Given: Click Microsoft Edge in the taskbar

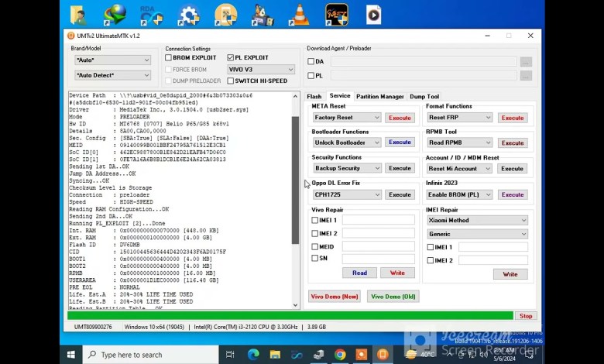Looking at the screenshot, I should point(253,355).
